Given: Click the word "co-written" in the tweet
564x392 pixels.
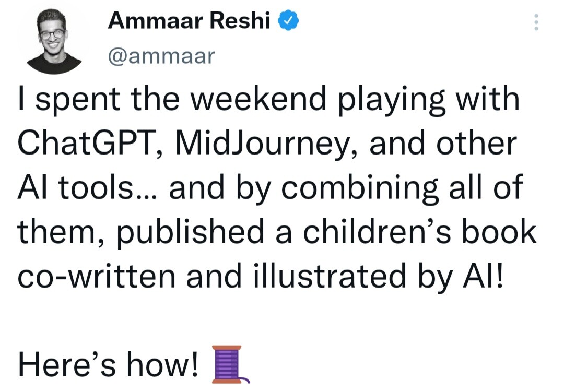Looking at the screenshot, I should tap(96, 277).
